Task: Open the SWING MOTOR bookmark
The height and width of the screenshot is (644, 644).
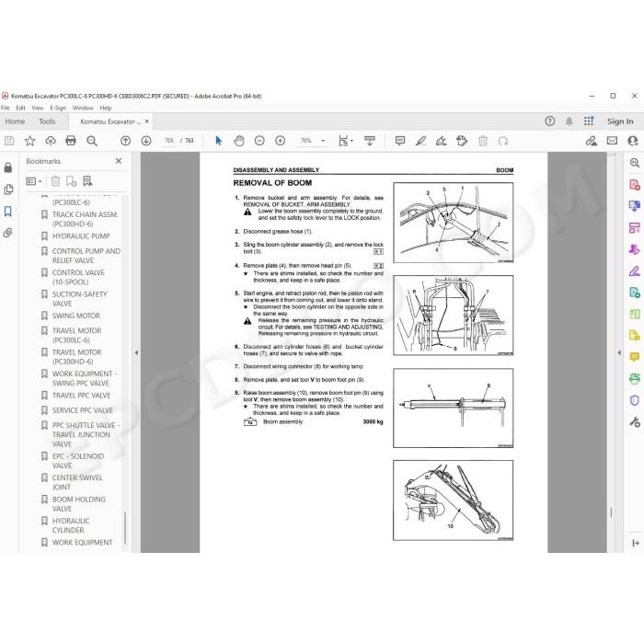Action: (76, 316)
